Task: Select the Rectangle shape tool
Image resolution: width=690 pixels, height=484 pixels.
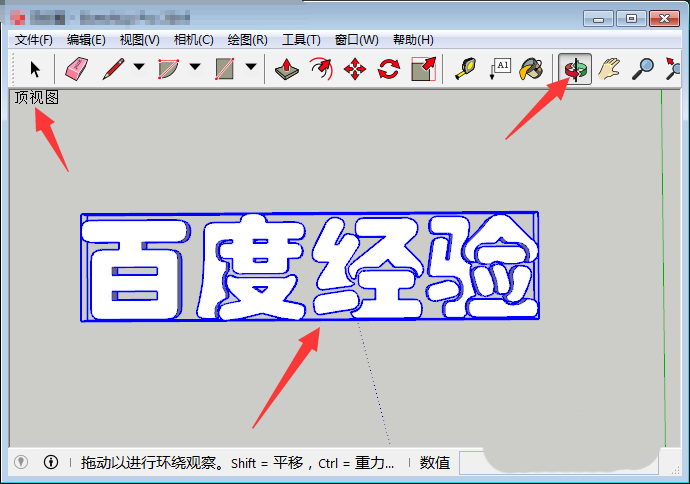Action: (224, 69)
